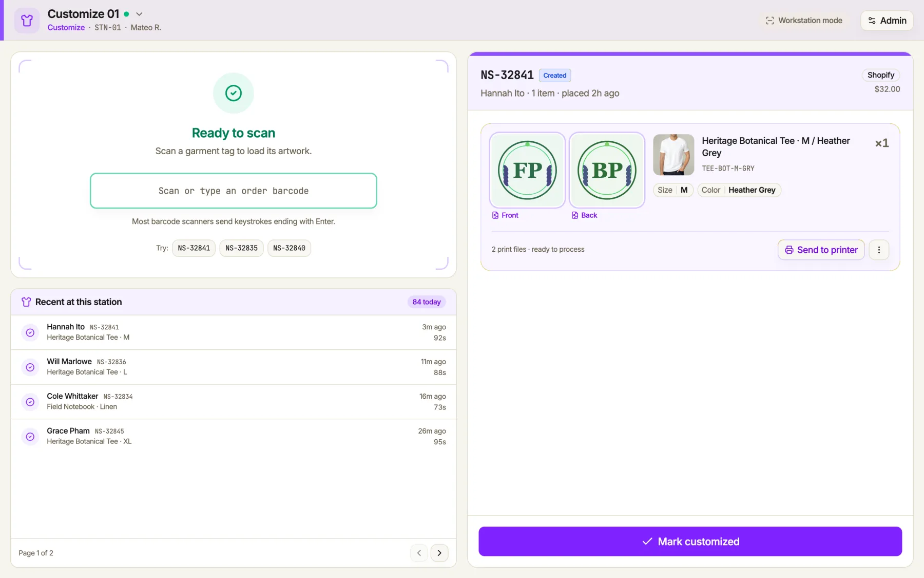Screen dimensions: 924x578
Task: Click the Created status badge
Action: coord(555,76)
